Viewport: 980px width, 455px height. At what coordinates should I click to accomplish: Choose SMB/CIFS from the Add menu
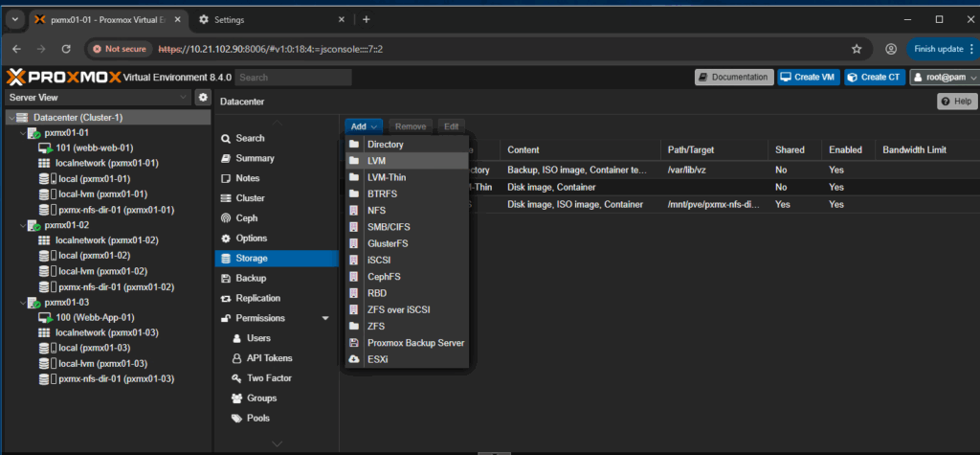407,227
